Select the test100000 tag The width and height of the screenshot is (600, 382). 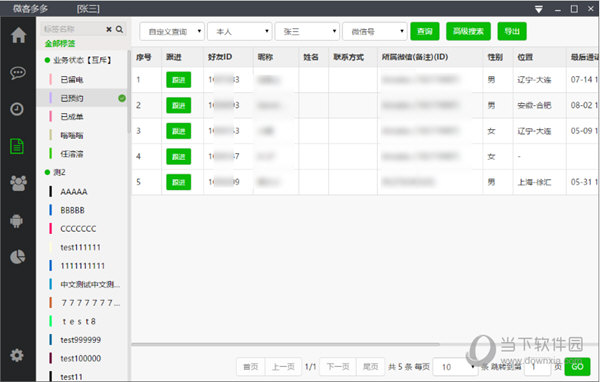click(x=82, y=359)
